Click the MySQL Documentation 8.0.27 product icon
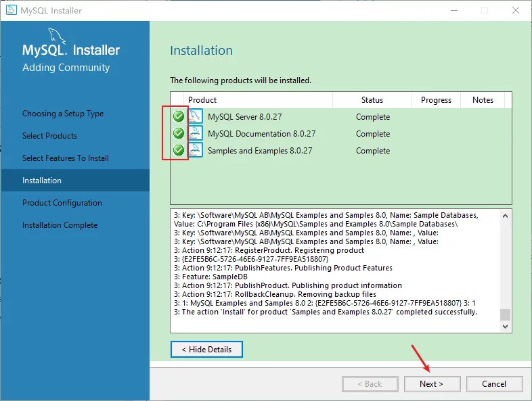The image size is (532, 401). pyautogui.click(x=196, y=133)
